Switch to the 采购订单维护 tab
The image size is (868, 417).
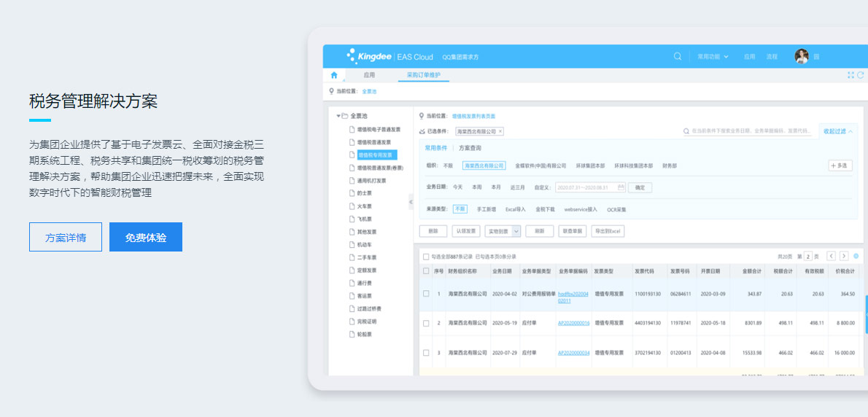424,74
